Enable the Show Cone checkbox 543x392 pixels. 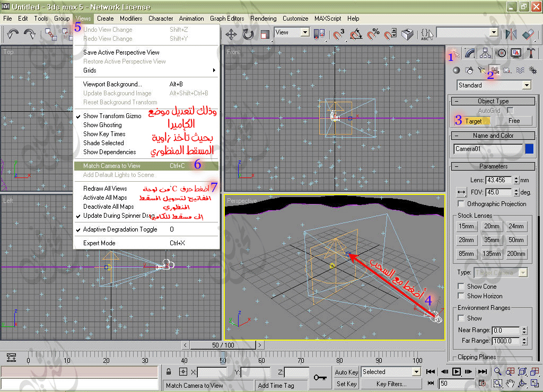(461, 287)
